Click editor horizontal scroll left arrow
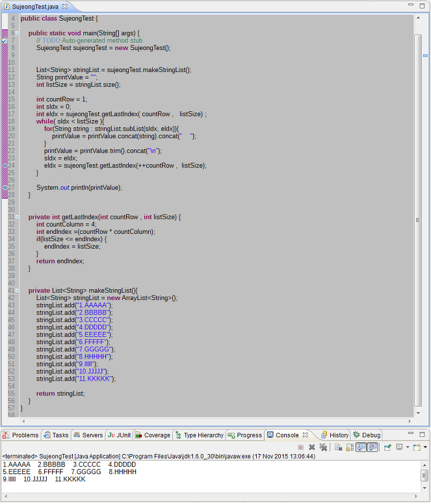431x504 pixels. [x=23, y=421]
